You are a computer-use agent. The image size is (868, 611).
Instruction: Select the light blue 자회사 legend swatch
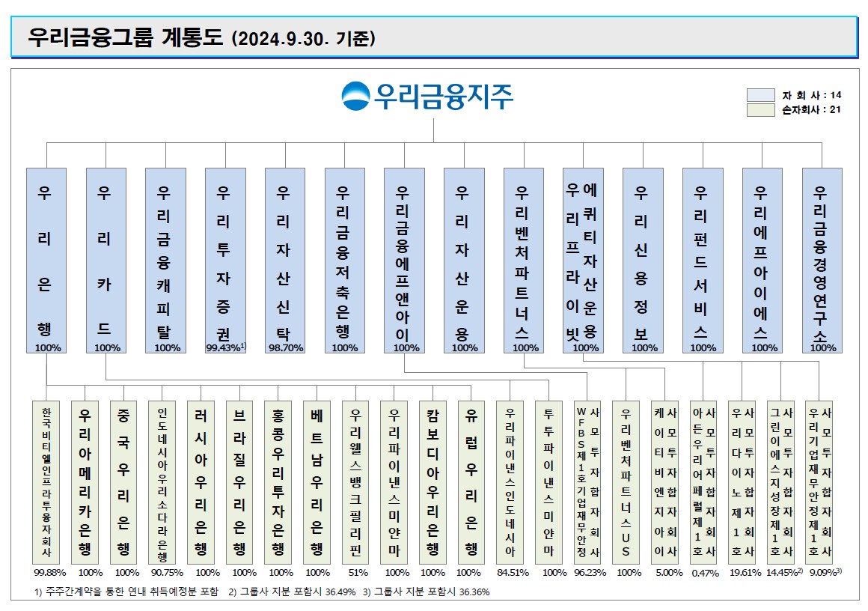tap(760, 95)
